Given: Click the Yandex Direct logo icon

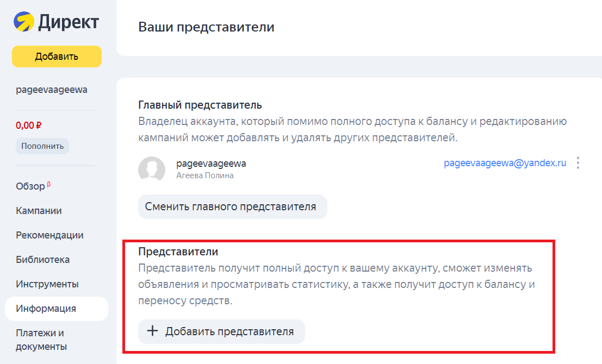Looking at the screenshot, I should click(x=23, y=22).
